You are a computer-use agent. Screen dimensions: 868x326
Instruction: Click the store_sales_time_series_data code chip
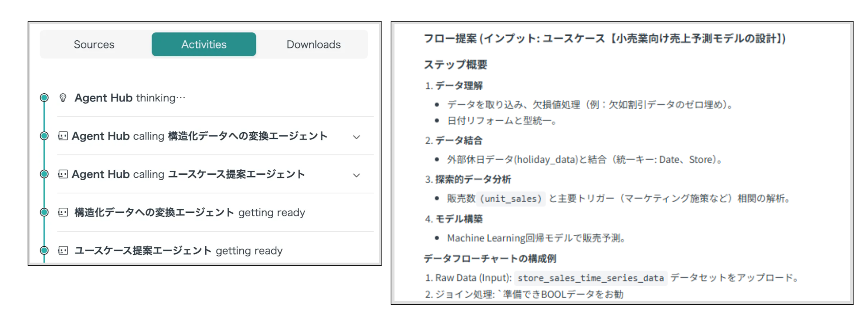(x=590, y=278)
